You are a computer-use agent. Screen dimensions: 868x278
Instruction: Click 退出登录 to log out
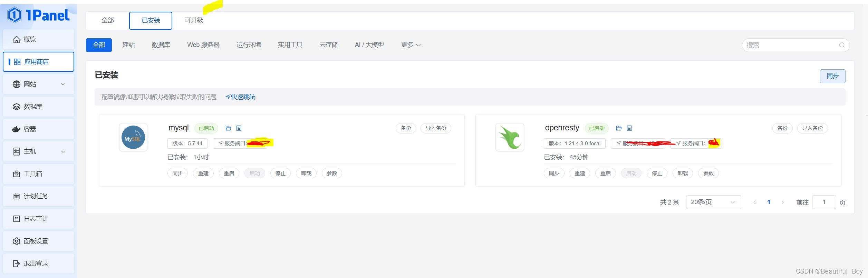pyautogui.click(x=38, y=264)
